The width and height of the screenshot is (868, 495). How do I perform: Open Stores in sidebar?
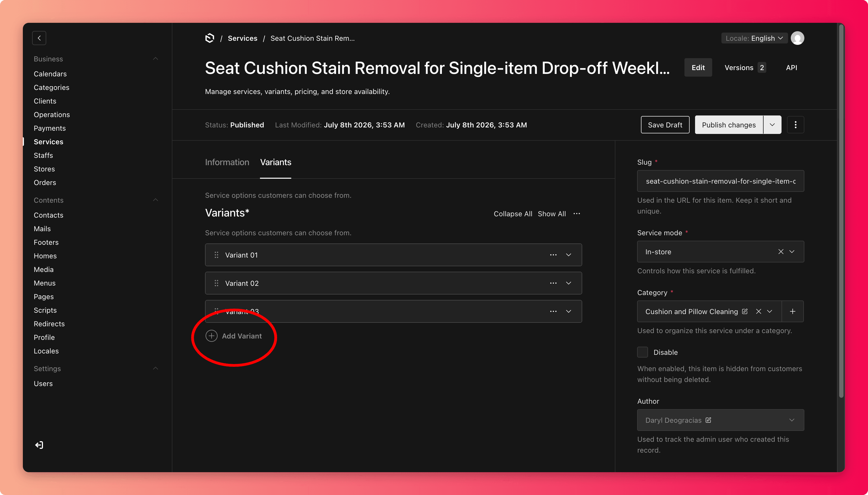pyautogui.click(x=44, y=169)
